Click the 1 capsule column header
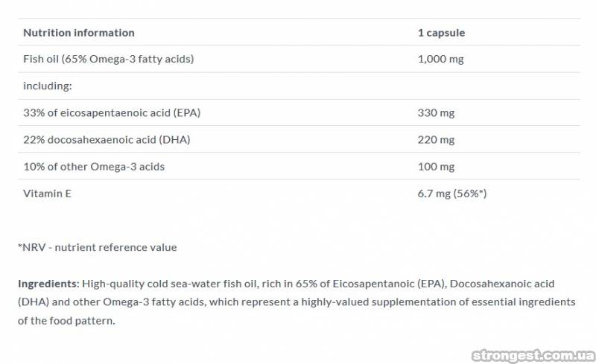 click(x=441, y=33)
